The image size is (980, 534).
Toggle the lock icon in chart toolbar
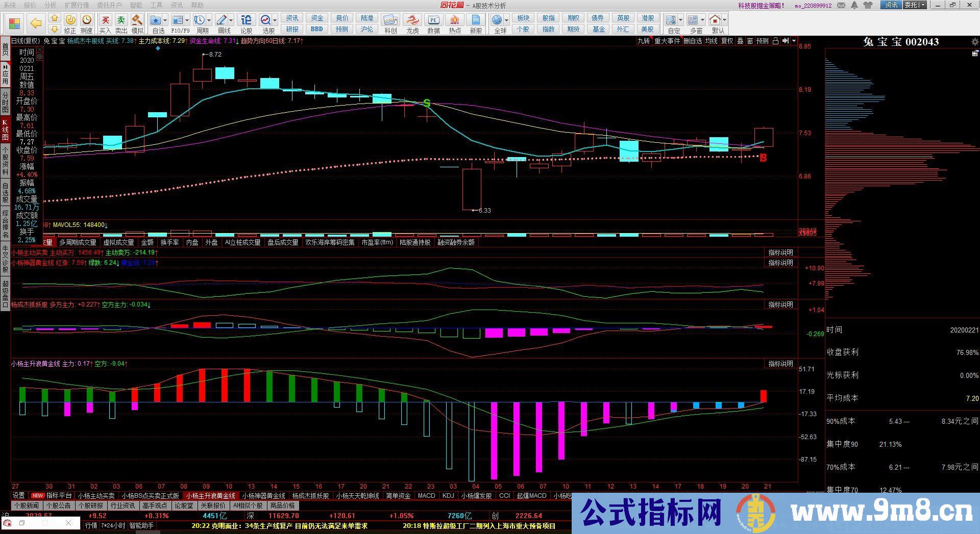click(x=775, y=41)
